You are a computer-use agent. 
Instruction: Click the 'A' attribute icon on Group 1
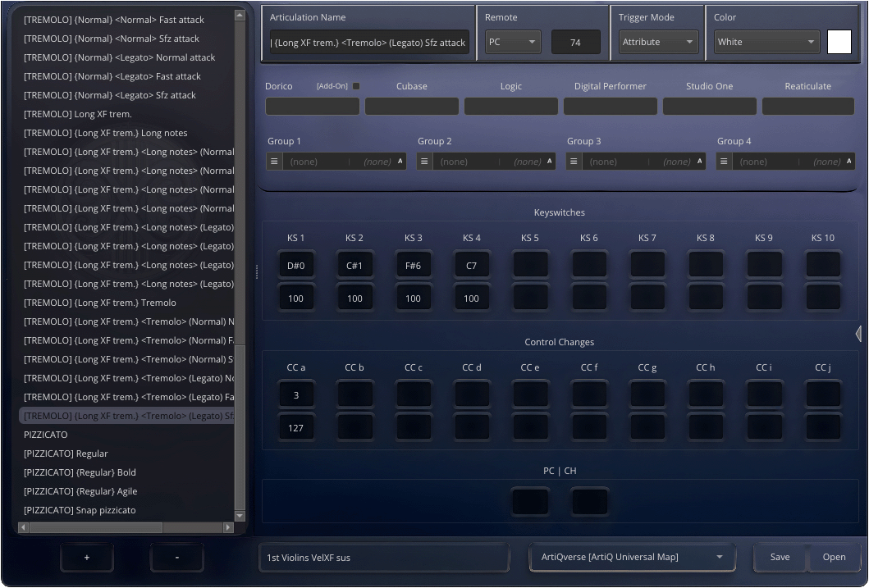(x=400, y=161)
